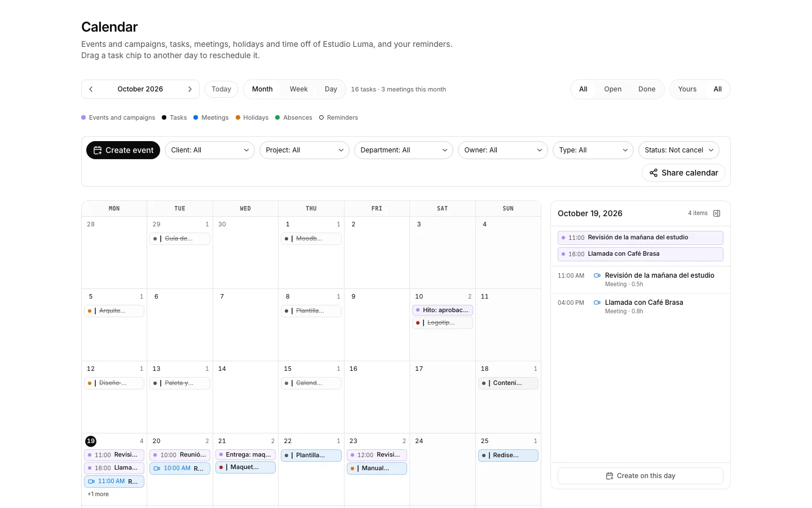Open the struck-through Logotip... task on October 10
The image size is (812, 508).
pos(443,323)
